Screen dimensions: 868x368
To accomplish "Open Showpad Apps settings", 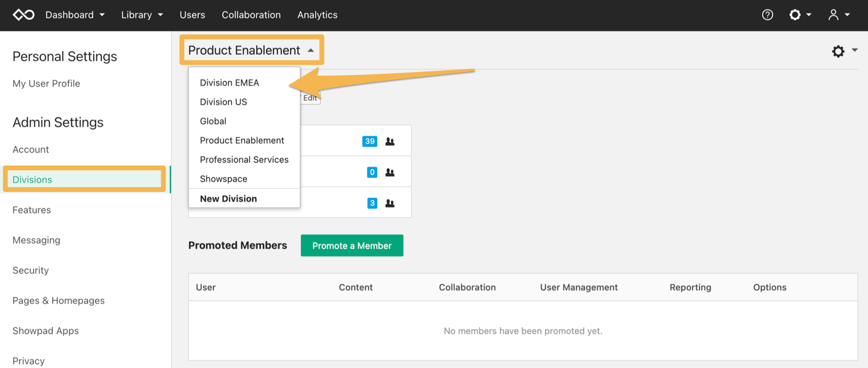I will point(46,330).
